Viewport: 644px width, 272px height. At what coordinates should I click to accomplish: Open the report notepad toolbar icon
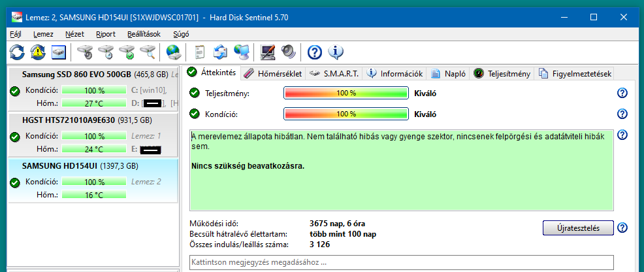pyautogui.click(x=200, y=52)
